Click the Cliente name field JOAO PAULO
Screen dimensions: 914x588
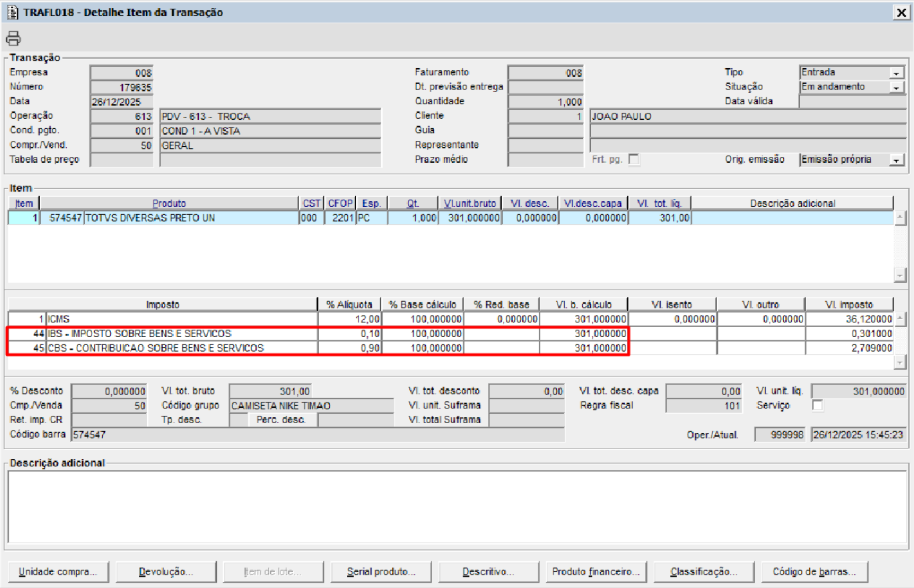pos(748,117)
